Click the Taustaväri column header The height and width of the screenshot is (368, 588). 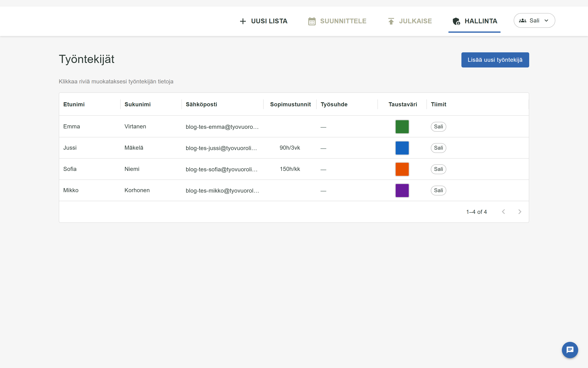(x=403, y=104)
